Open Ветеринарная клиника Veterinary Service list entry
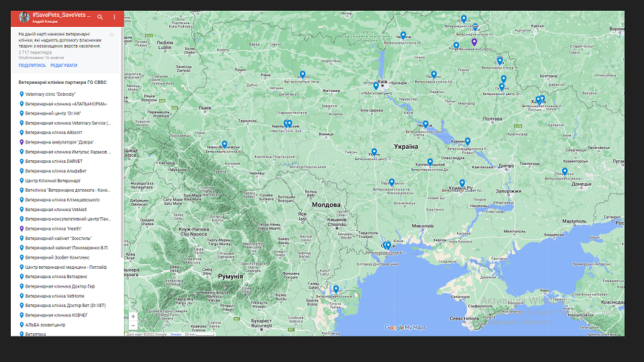 pos(68,123)
